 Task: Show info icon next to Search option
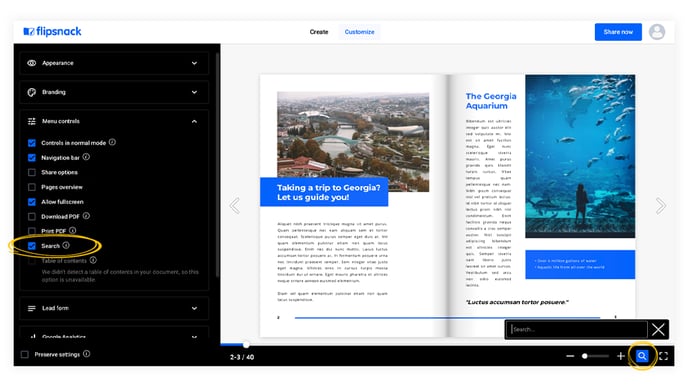pyautogui.click(x=66, y=245)
